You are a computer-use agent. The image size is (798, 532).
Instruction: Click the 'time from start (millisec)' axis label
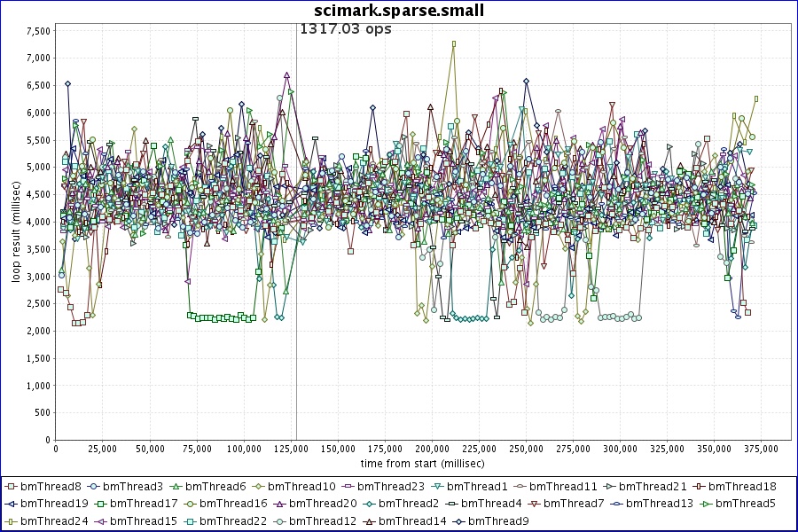422,463
